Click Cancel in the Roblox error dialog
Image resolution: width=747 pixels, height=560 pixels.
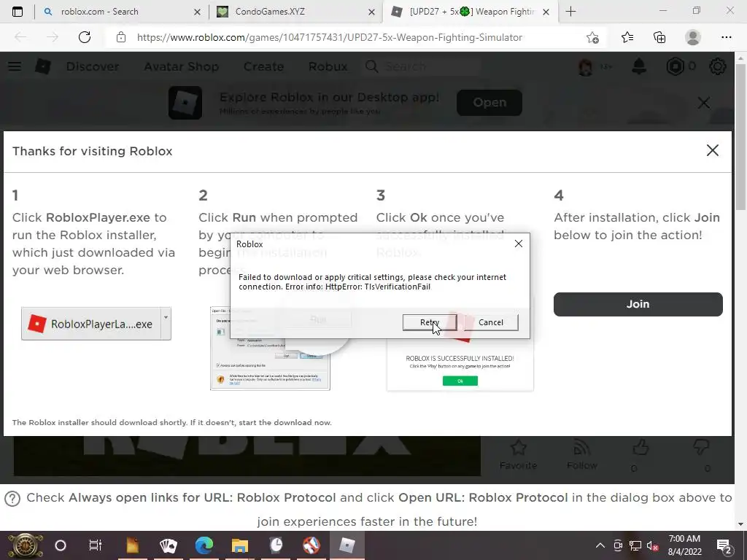click(491, 322)
